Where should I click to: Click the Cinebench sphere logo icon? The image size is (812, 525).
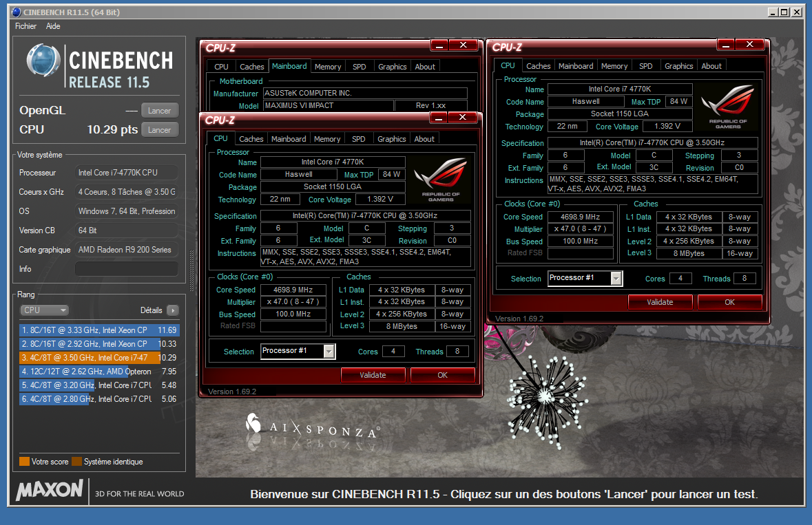click(43, 61)
